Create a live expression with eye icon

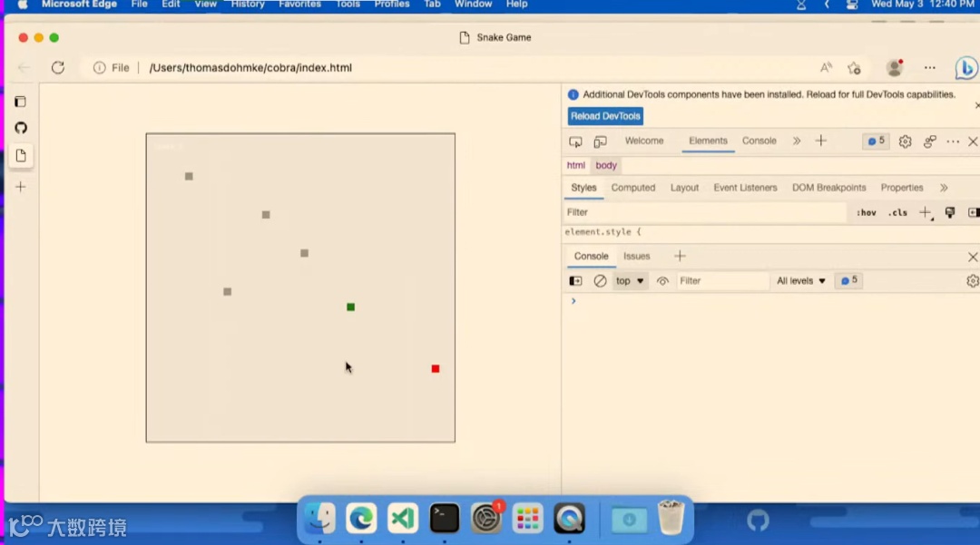point(662,281)
